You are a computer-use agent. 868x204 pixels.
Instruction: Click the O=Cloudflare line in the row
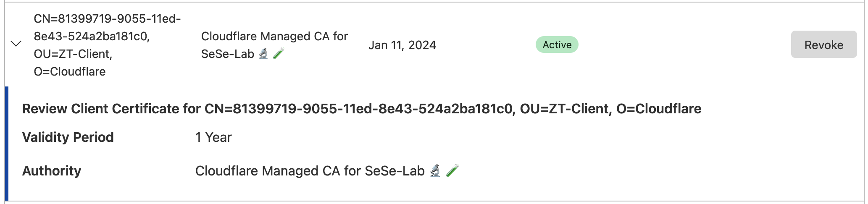(70, 72)
